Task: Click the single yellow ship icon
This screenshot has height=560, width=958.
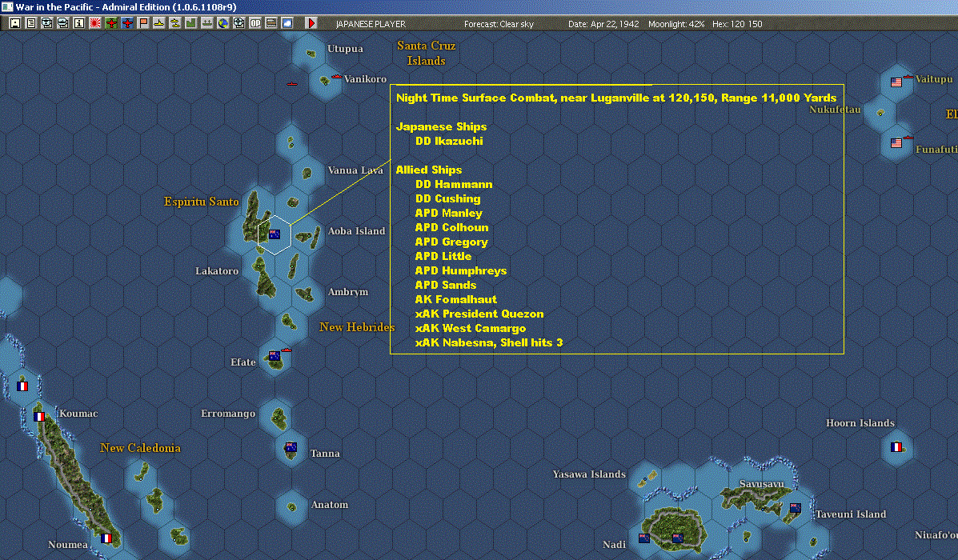Action: 158,23
